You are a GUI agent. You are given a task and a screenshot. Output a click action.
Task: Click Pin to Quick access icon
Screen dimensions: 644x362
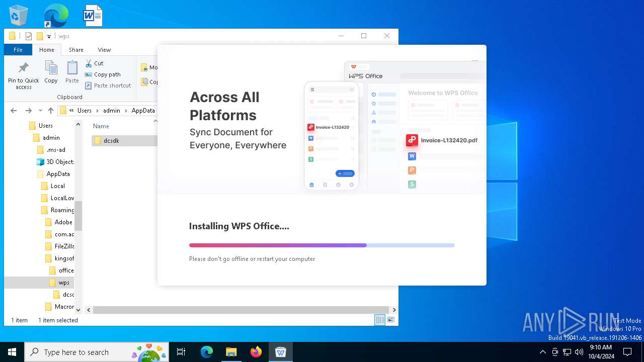24,75
